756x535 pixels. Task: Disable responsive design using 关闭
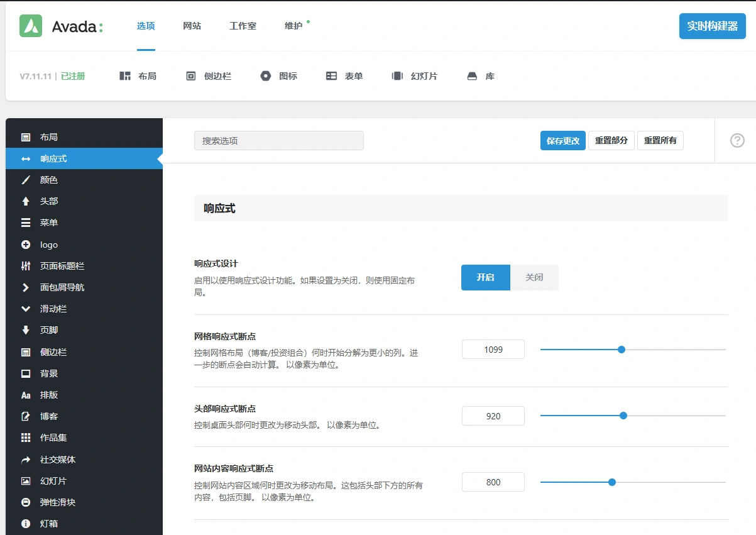click(534, 277)
